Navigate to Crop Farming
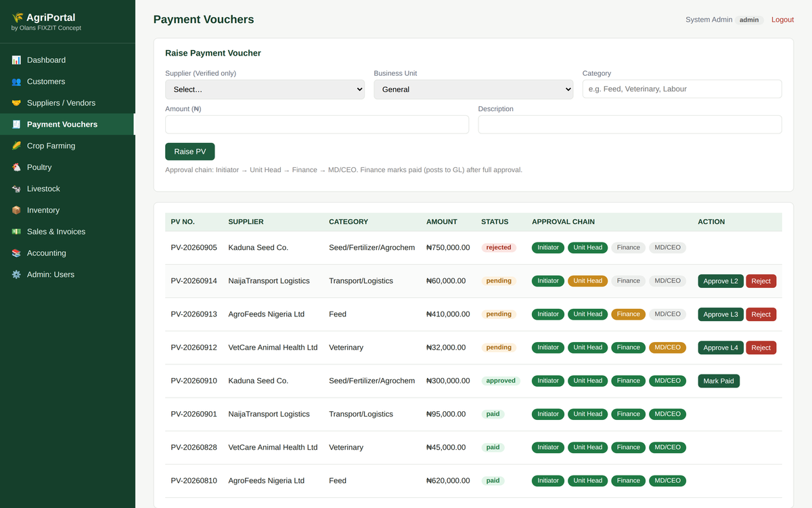 (68, 146)
